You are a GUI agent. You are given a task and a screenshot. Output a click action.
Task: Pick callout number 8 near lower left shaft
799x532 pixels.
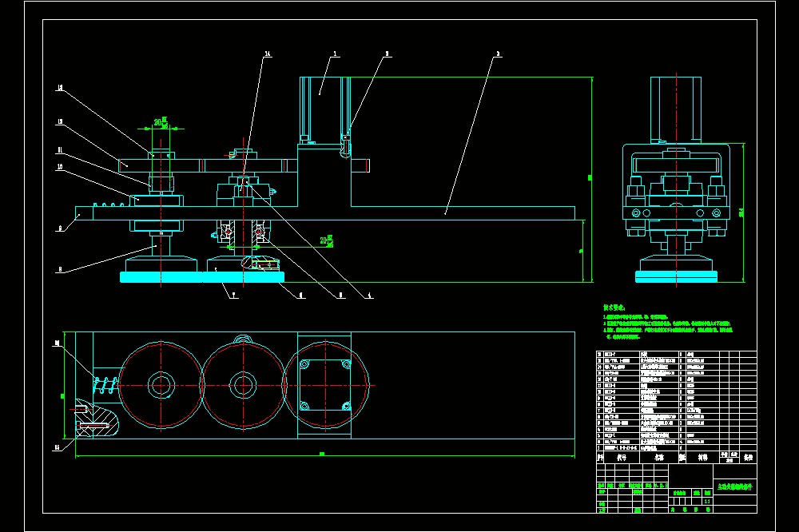coord(60,269)
